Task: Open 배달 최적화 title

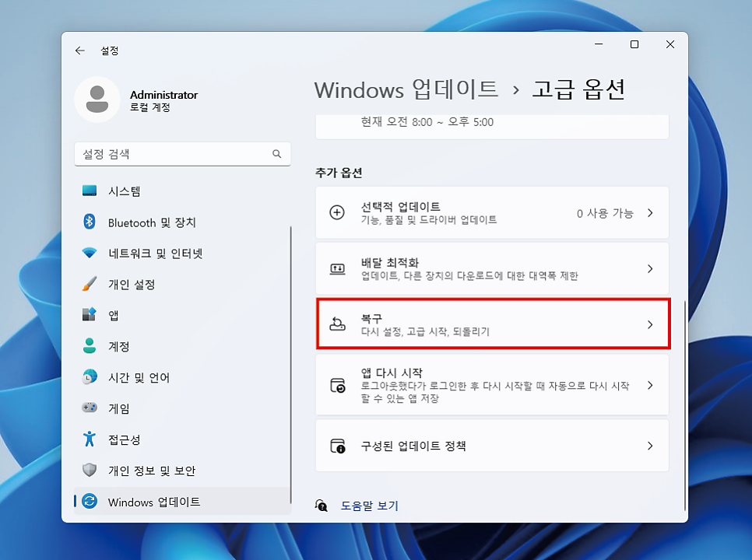Action: [x=390, y=263]
